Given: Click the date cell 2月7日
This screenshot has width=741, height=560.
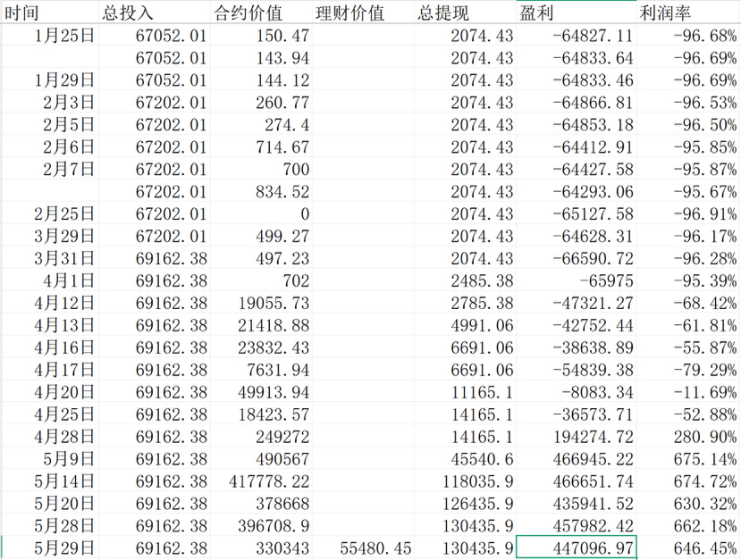Looking at the screenshot, I should 49,169.
